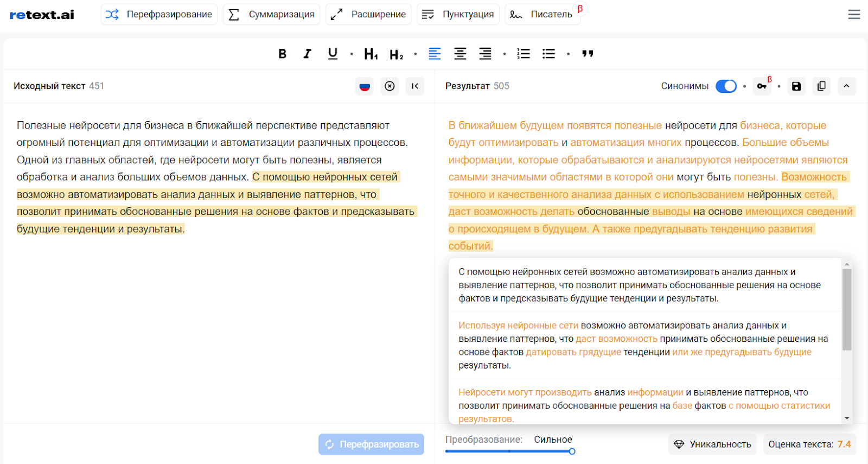Switch to the Суммаризация tab

click(x=271, y=14)
